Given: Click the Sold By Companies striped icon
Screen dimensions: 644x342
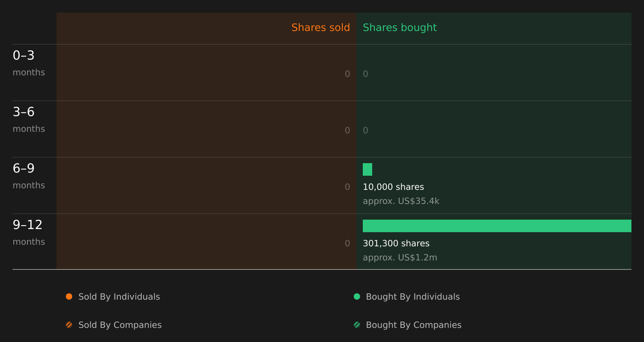Looking at the screenshot, I should [x=69, y=325].
